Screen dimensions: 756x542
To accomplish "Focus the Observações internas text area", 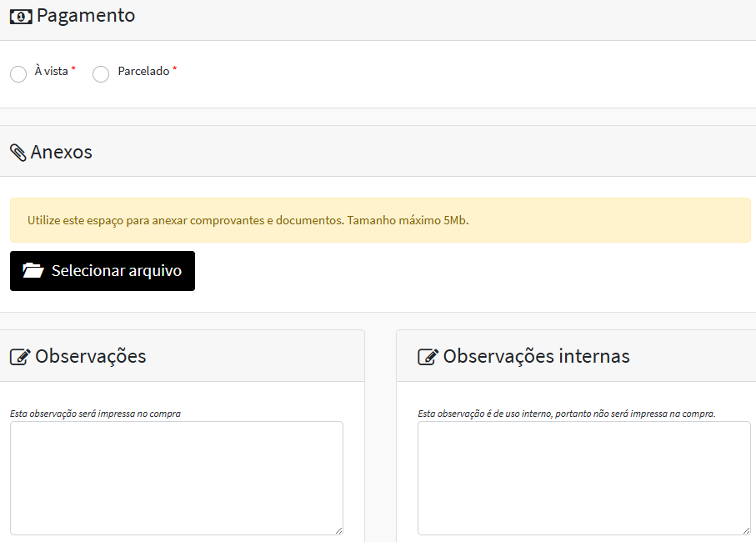I will click(x=583, y=477).
